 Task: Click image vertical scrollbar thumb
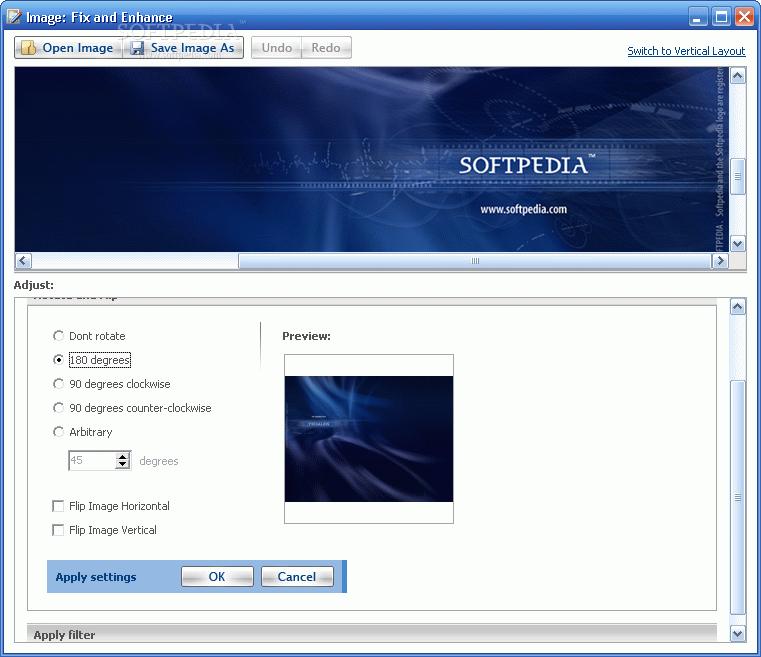[x=738, y=177]
